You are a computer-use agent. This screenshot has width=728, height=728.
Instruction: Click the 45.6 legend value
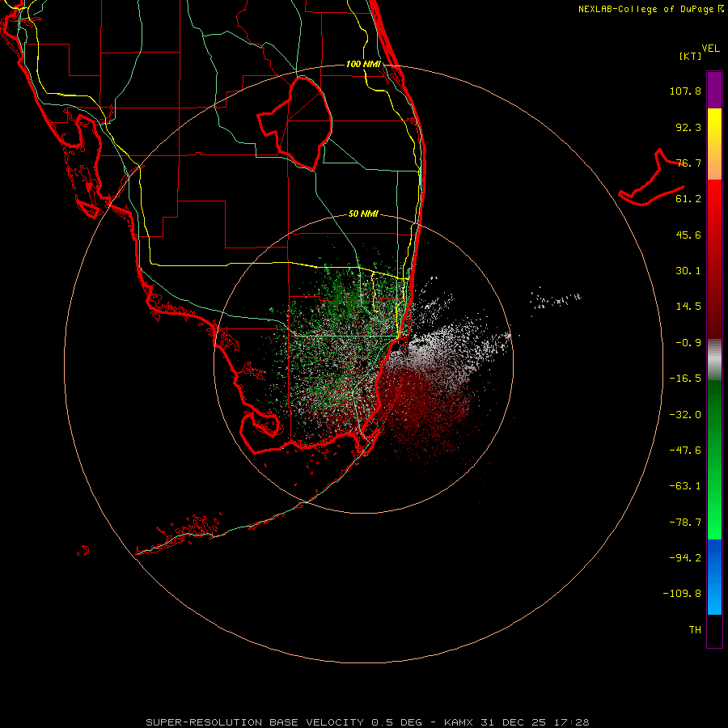click(688, 235)
